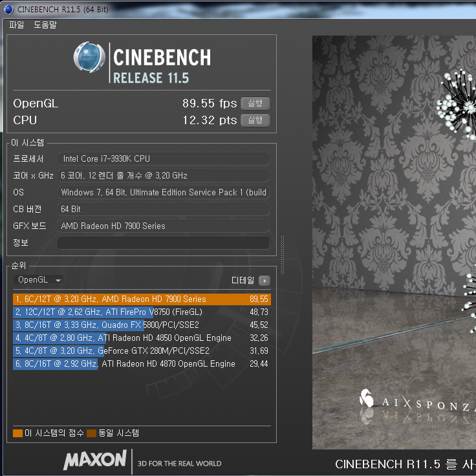This screenshot has height=476, width=476.
Task: Click the panel splitter grip handle
Action: (x=283, y=254)
